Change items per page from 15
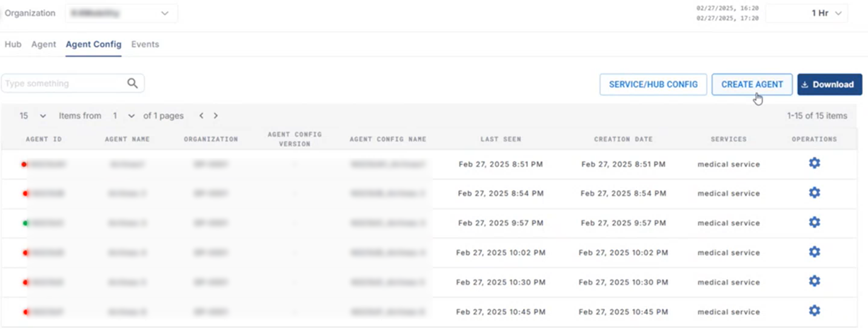The width and height of the screenshot is (868, 329). tap(33, 115)
